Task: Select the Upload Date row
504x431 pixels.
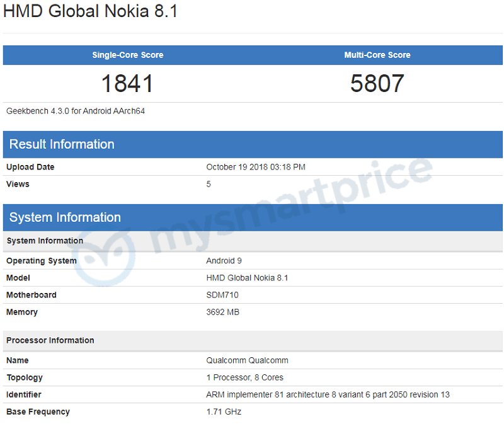Action: pos(30,167)
